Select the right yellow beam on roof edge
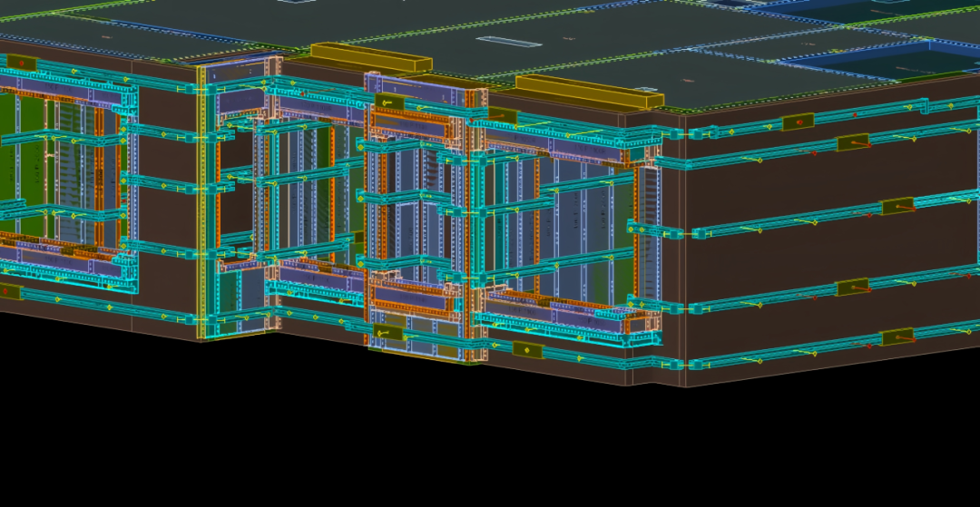 point(586,93)
